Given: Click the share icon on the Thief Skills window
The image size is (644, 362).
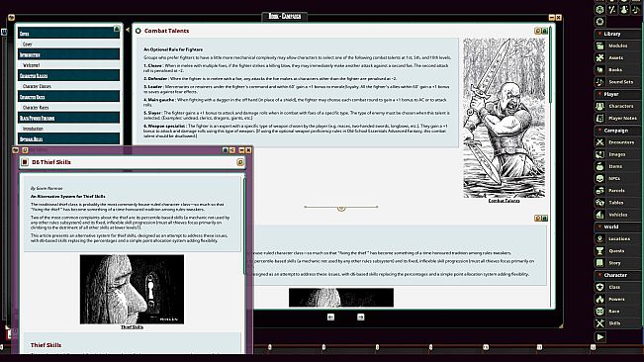Looking at the screenshot, I should pos(232,150).
